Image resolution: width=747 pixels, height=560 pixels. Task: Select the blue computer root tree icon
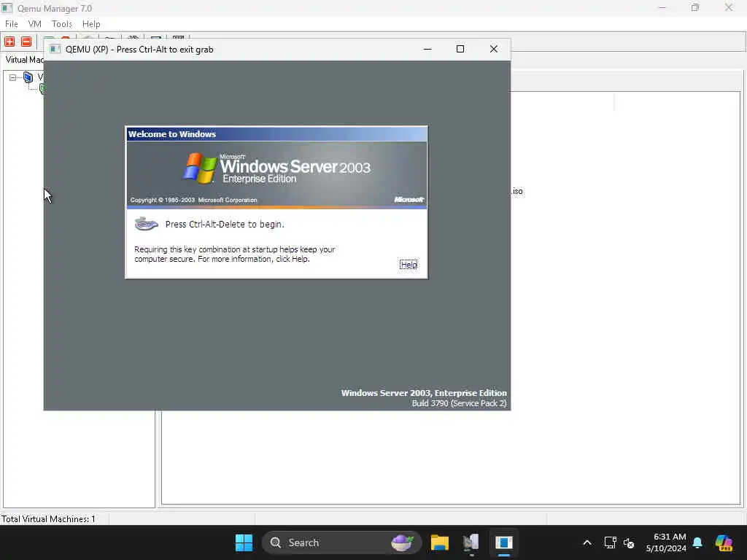pos(28,77)
